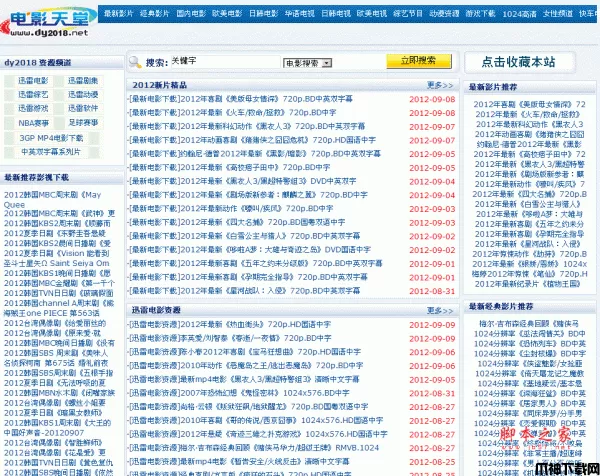The height and width of the screenshot is (476, 600).
Task: Open right list entry 1024分辨率《尘封核爆》BD中字
Action: click(x=530, y=354)
